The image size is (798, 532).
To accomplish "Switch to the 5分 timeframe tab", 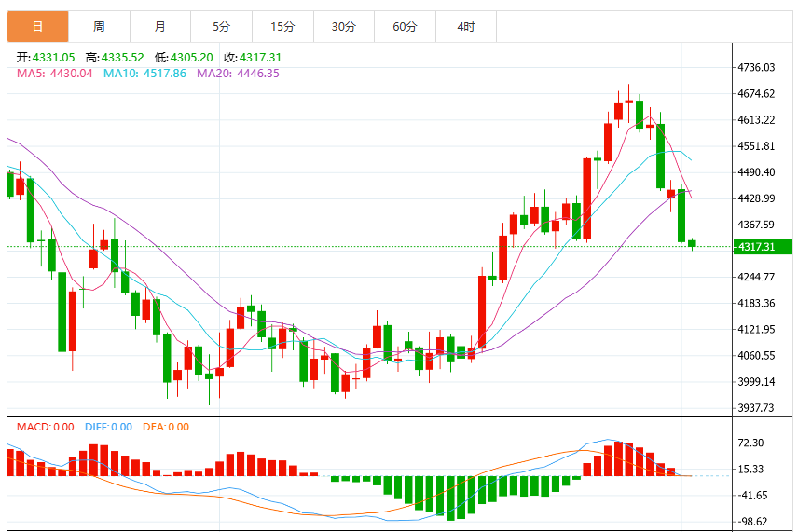I will [x=221, y=26].
